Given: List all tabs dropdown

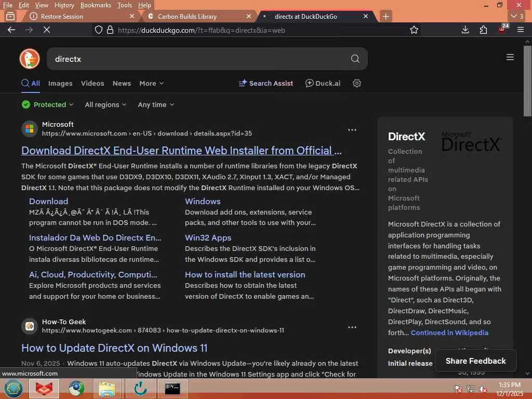Looking at the screenshot, I should (x=517, y=16).
